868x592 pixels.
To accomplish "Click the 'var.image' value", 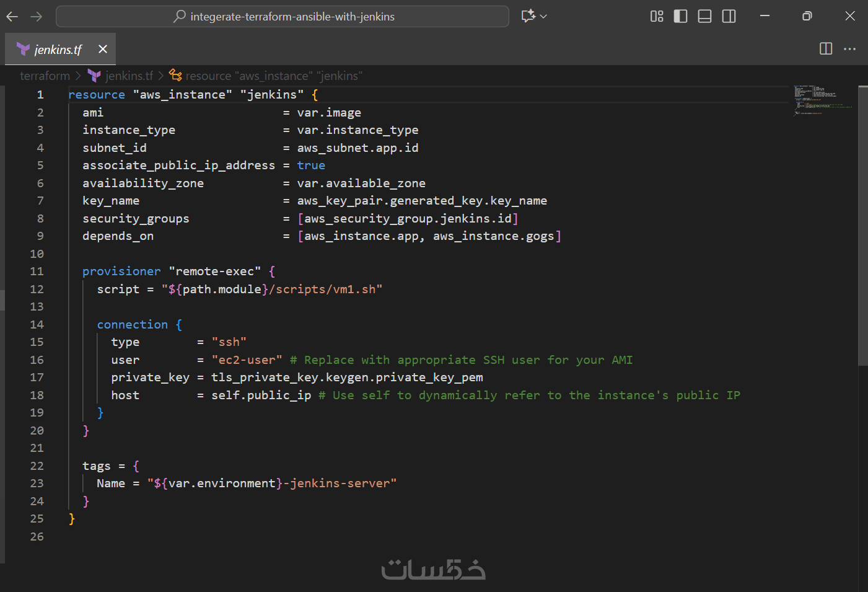I will [329, 113].
